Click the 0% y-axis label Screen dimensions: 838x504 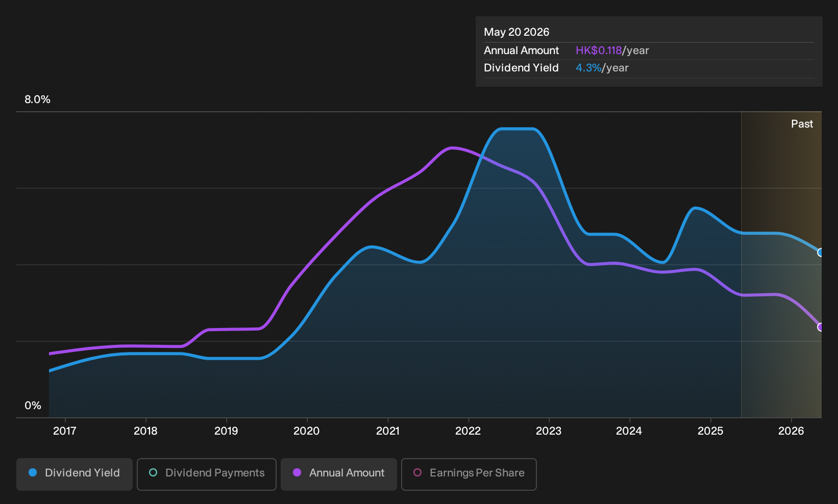(33, 406)
